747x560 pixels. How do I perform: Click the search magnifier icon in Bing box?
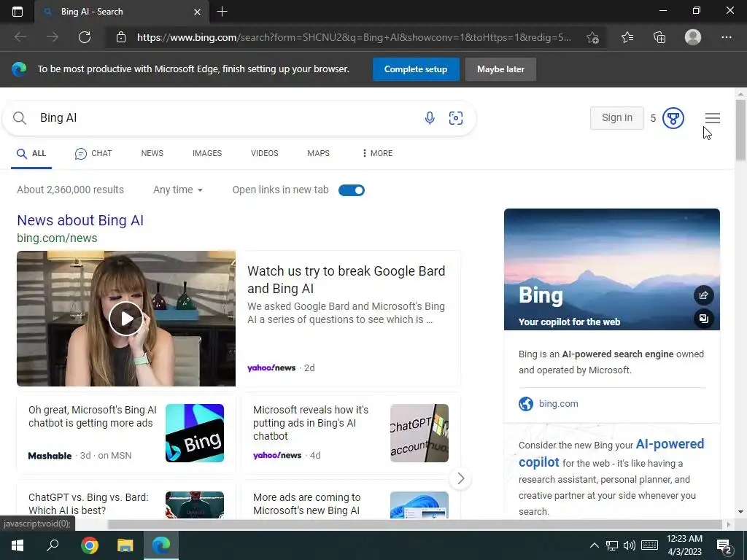pyautogui.click(x=20, y=118)
